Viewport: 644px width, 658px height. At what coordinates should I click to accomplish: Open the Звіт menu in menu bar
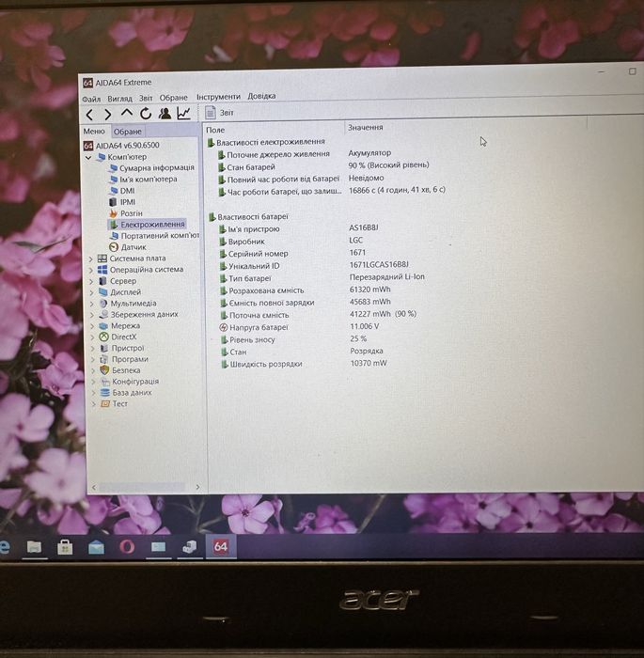[146, 98]
